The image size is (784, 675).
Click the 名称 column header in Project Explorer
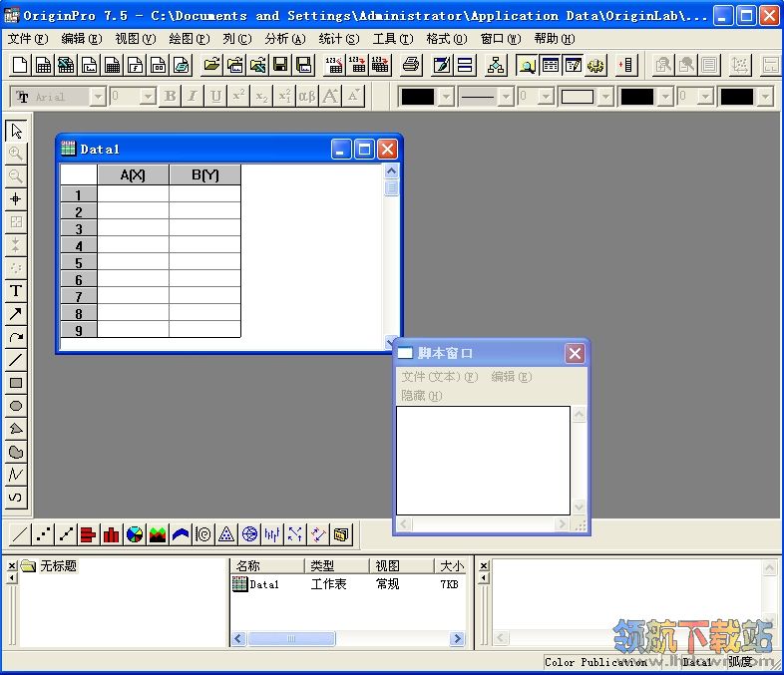pos(267,565)
